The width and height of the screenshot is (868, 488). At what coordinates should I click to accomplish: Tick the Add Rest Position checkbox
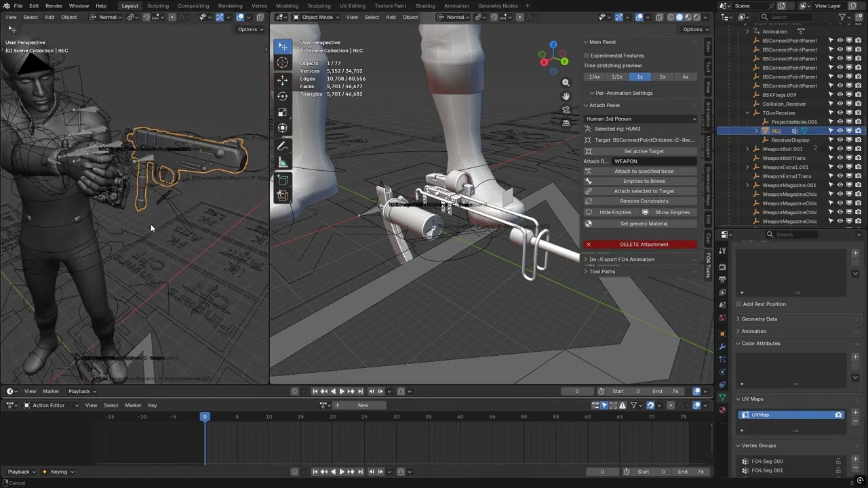click(739, 304)
